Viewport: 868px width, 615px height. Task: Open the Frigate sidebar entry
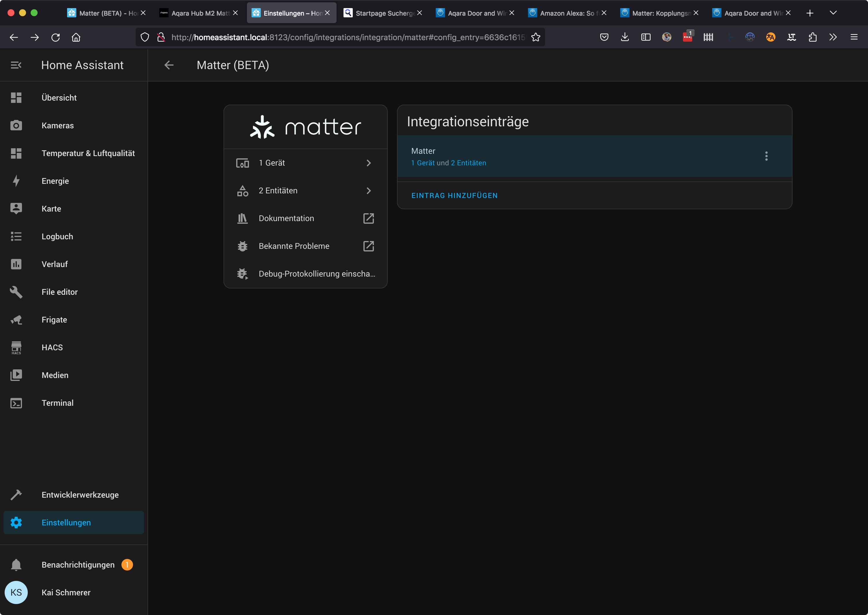click(x=54, y=320)
